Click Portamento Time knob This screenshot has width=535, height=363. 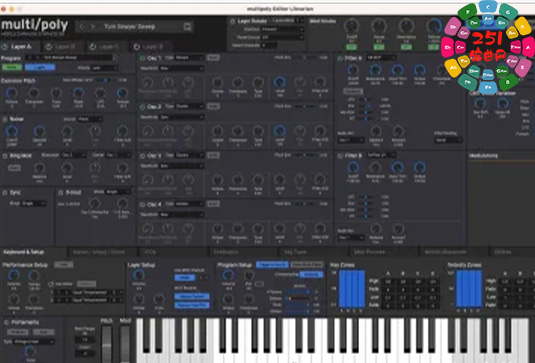[30, 352]
